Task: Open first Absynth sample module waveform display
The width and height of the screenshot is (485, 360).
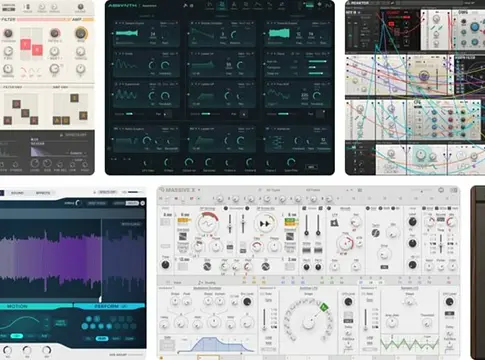Action: point(127,33)
